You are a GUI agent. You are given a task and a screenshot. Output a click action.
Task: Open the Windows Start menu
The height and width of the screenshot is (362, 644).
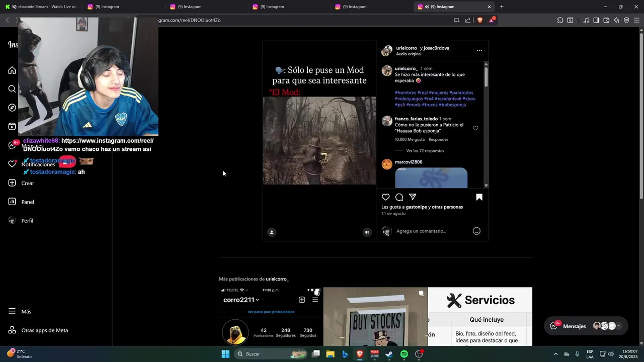click(x=225, y=354)
